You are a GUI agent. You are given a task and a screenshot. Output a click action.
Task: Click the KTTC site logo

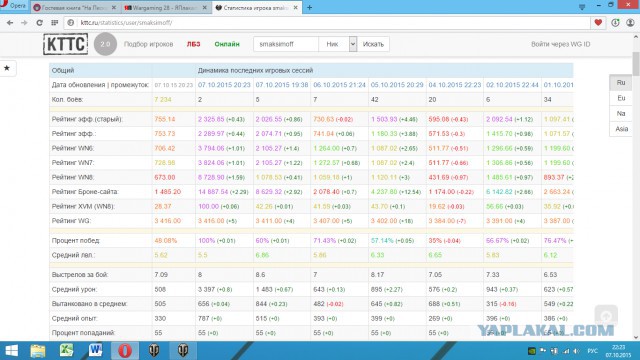tap(65, 44)
